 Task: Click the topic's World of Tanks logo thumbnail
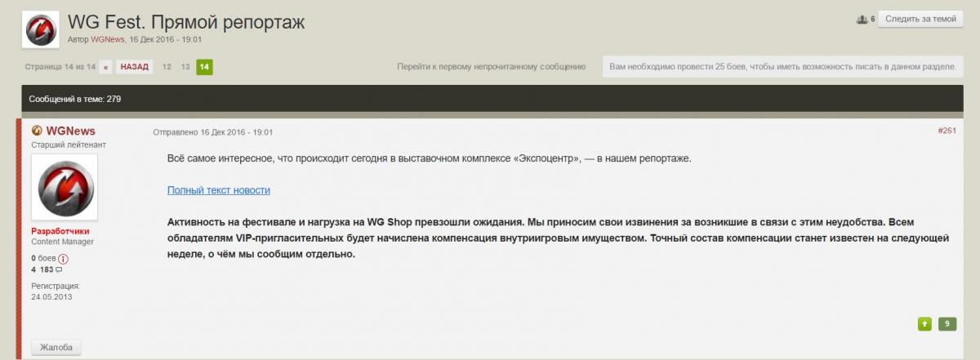tap(40, 30)
